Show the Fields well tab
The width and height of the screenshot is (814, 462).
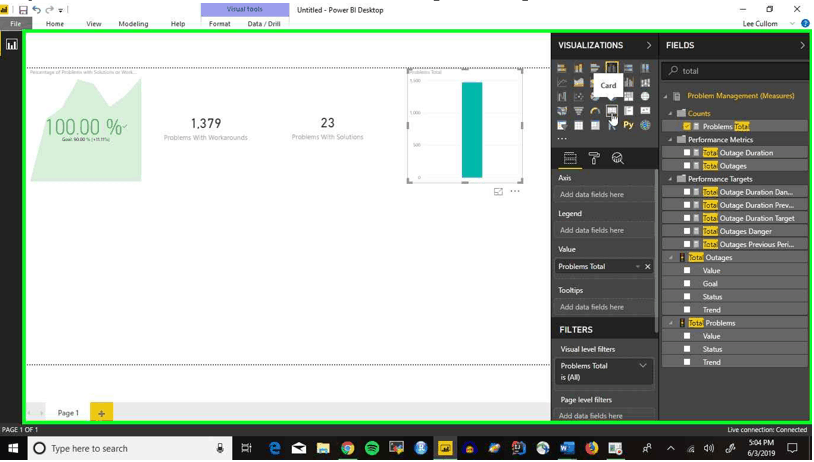[570, 158]
